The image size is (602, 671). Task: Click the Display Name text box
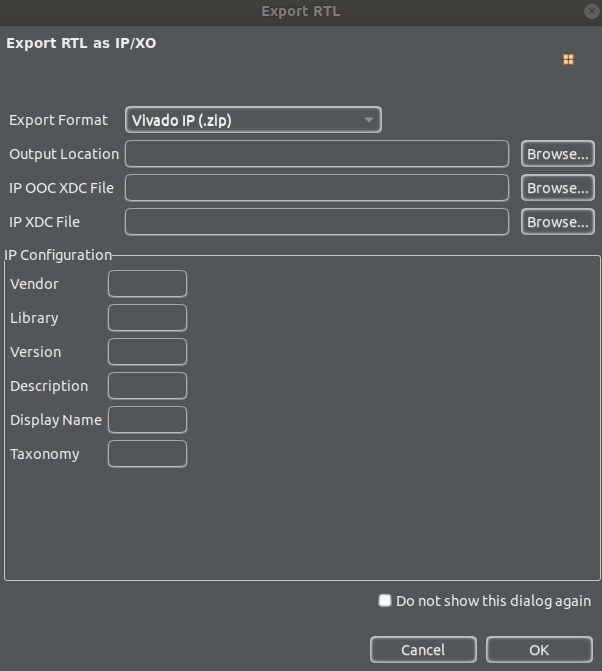click(x=147, y=420)
